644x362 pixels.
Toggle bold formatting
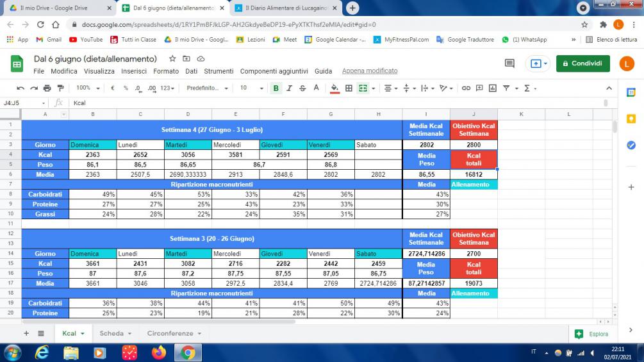tap(276, 88)
